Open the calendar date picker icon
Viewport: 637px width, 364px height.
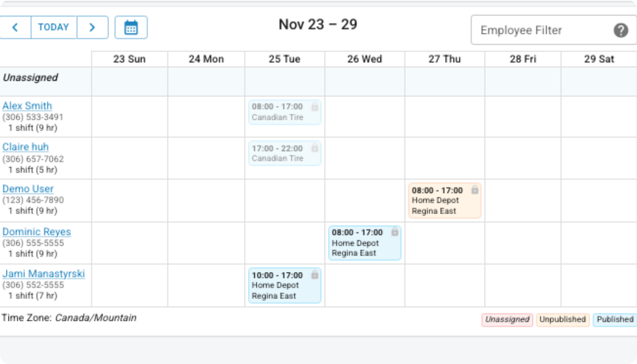point(131,27)
